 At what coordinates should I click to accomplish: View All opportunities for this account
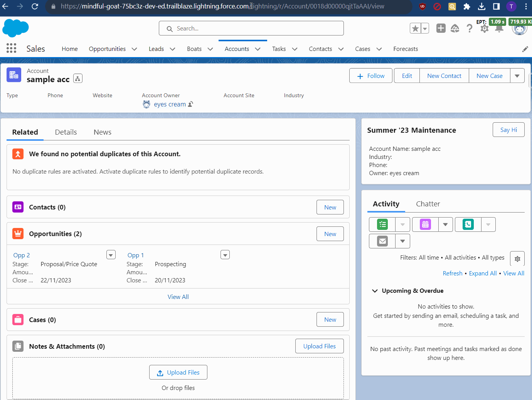tap(178, 297)
